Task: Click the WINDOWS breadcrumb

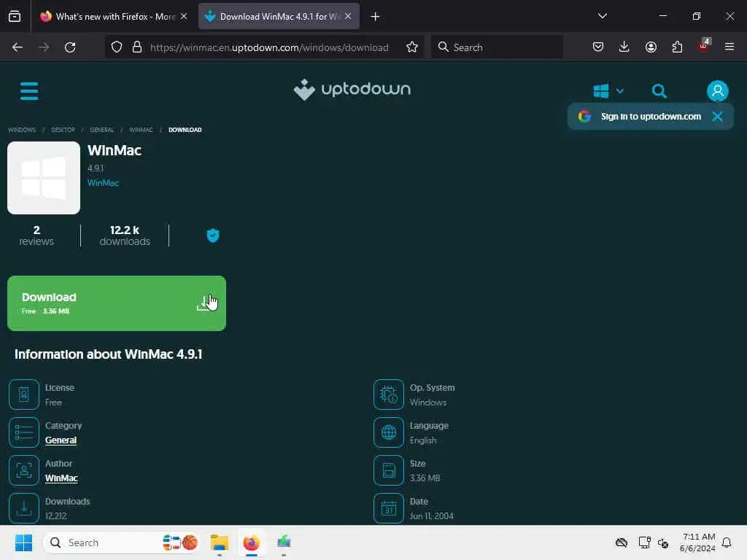Action: coord(22,130)
